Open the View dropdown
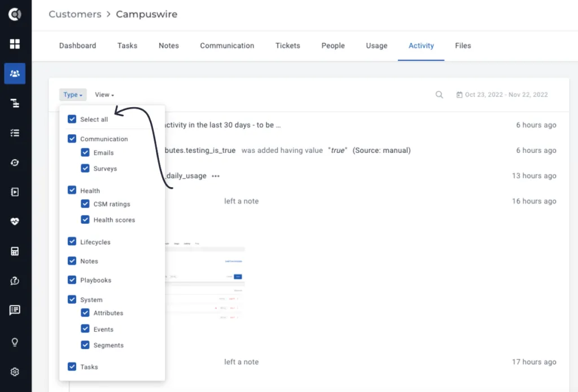Screen dimensions: 578x392 (104, 95)
